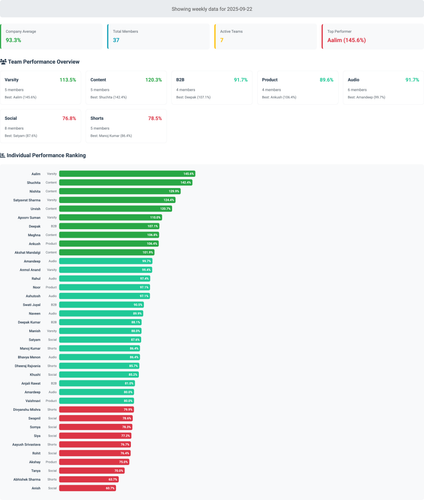Click the Varsity 113.5% percentage value
Image resolution: width=424 pixels, height=500 pixels.
coord(68,80)
